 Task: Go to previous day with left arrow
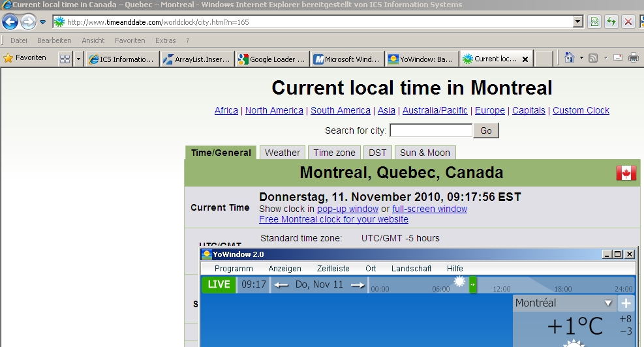[281, 284]
